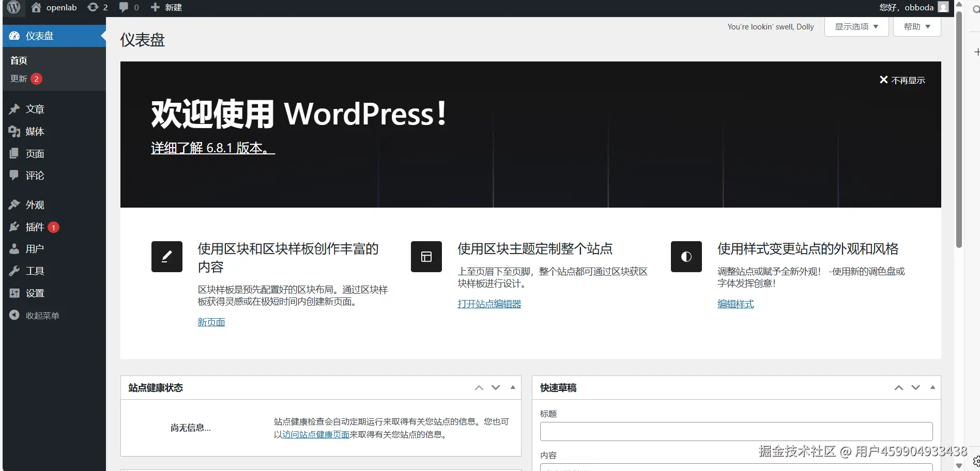Click the user icon beside 用户
The image size is (980, 471).
coord(14,249)
